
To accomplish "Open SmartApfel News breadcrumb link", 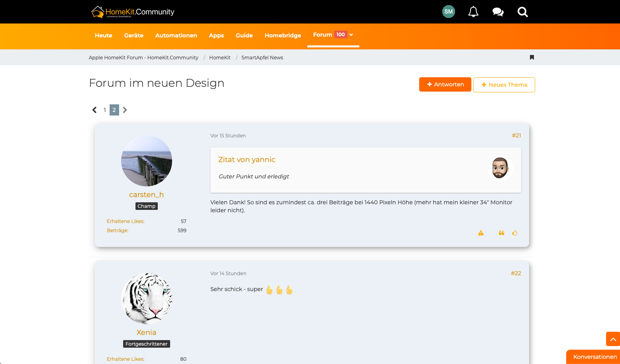I will click(x=262, y=58).
